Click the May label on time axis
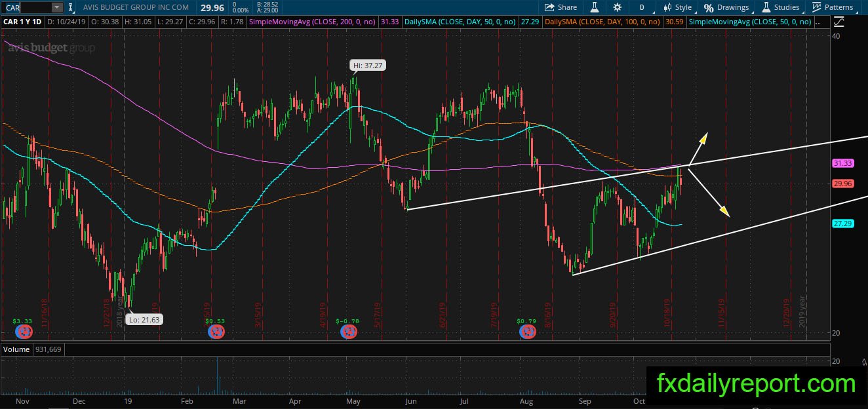This screenshot has width=868, height=409. 353,400
